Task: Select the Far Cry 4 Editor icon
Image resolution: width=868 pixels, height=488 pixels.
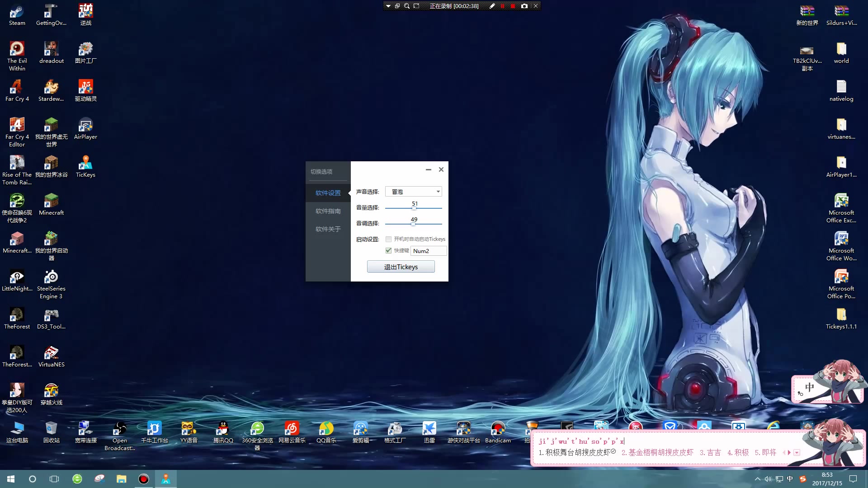Action: coord(17,132)
